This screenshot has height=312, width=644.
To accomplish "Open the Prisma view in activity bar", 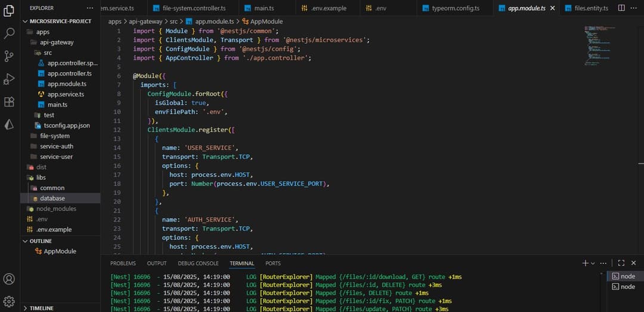I will pyautogui.click(x=9, y=124).
